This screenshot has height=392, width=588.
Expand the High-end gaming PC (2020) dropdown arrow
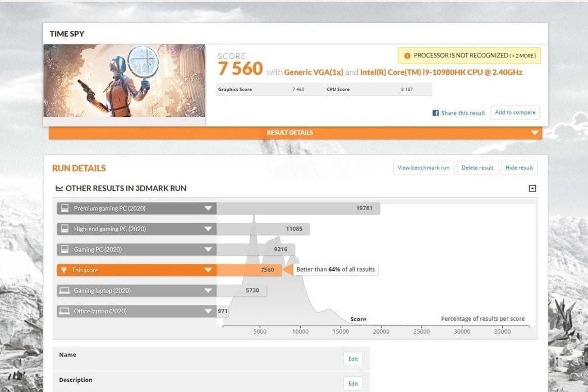point(208,229)
